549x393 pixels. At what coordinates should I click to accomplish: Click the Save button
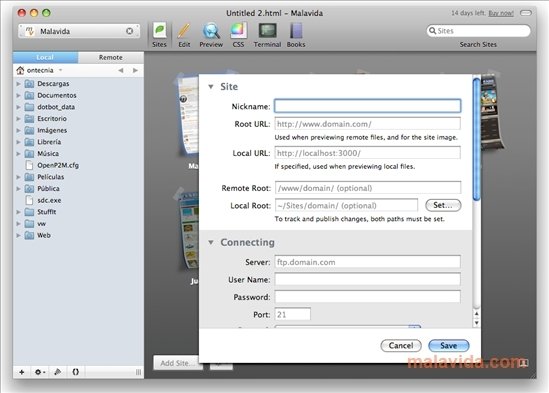point(449,346)
